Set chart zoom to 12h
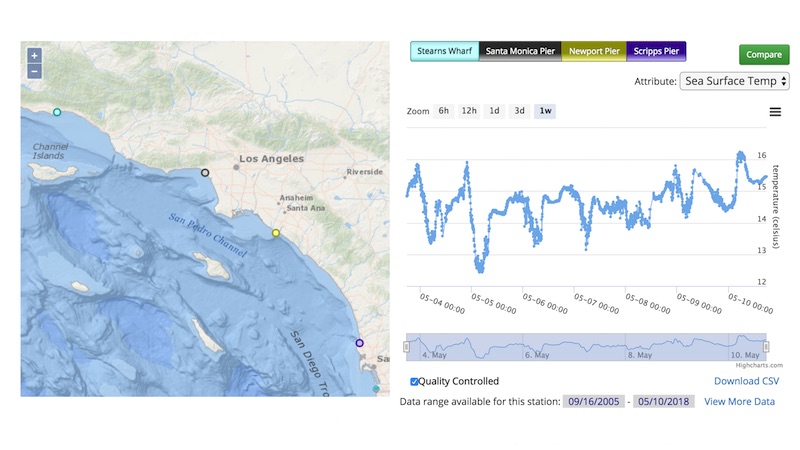Screen dimensions: 800x450 (x=469, y=111)
